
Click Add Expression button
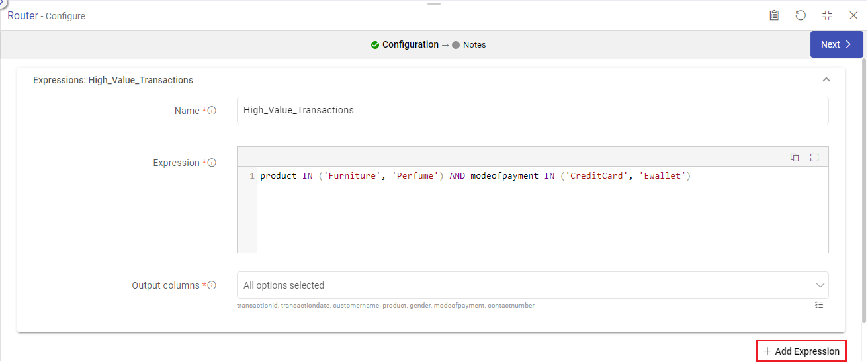tap(801, 351)
